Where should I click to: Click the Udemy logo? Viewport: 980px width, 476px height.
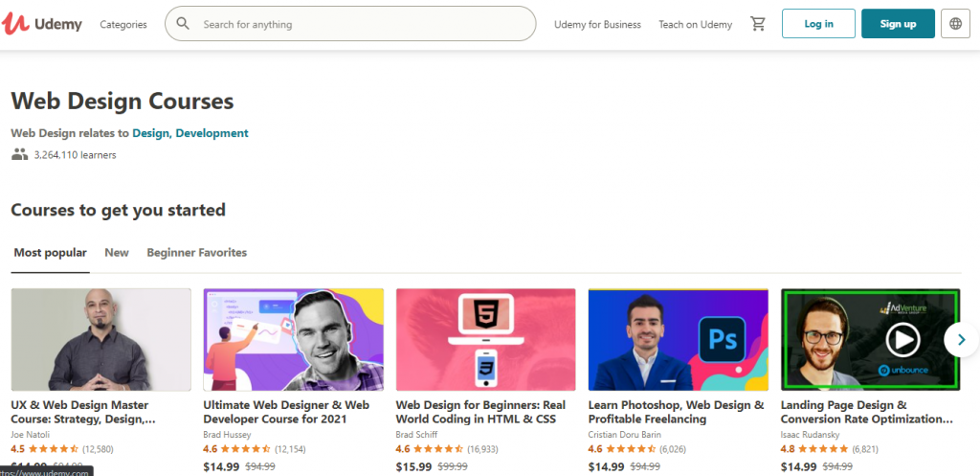(x=42, y=24)
